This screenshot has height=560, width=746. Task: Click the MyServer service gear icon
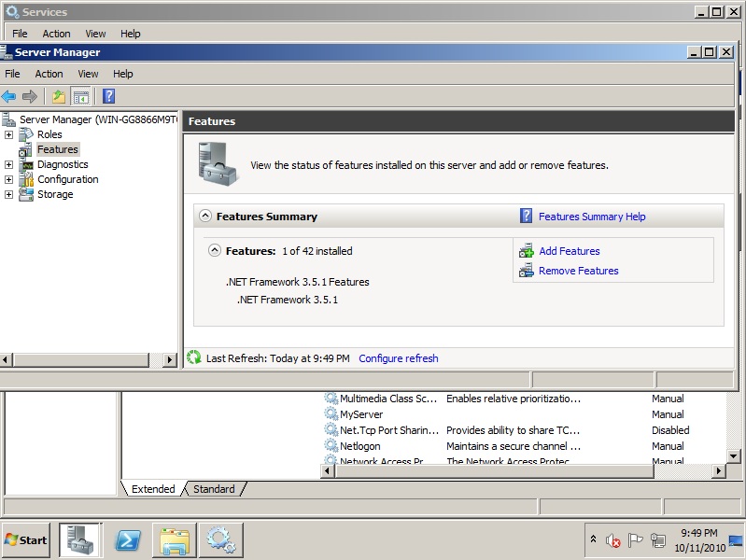pyautogui.click(x=331, y=414)
